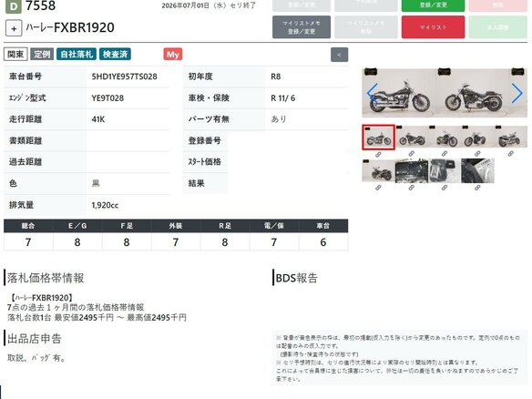Image resolution: width=532 pixels, height=399 pixels.
Task: Click the 色 value 黒
Action: tap(96, 183)
